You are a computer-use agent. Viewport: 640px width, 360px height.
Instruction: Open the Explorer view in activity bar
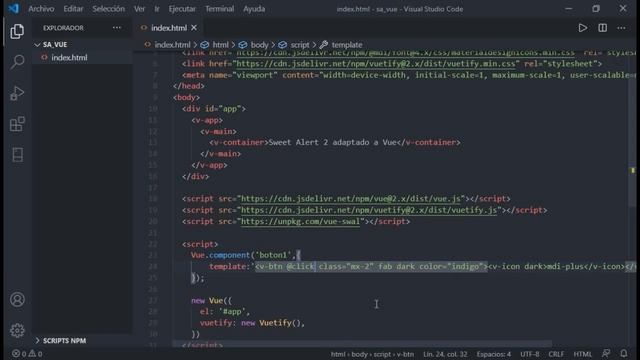pos(17,31)
